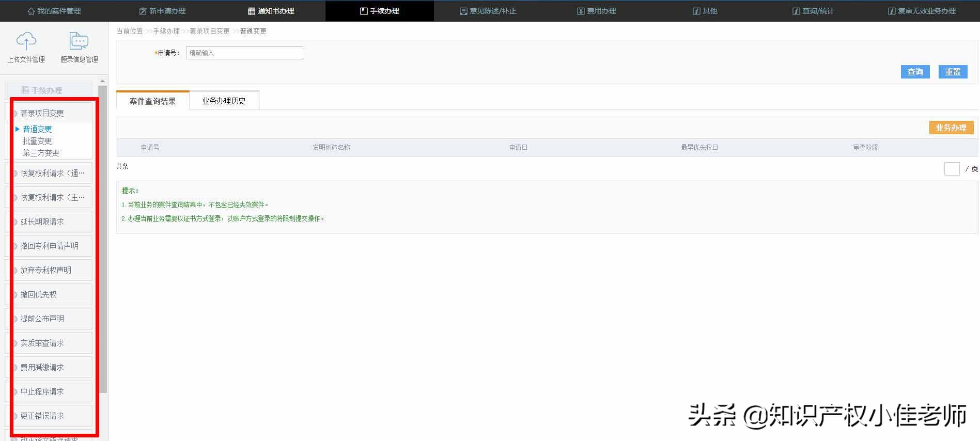Open 意见陈述/补正 in top navigation
980x441 pixels.
click(x=488, y=11)
